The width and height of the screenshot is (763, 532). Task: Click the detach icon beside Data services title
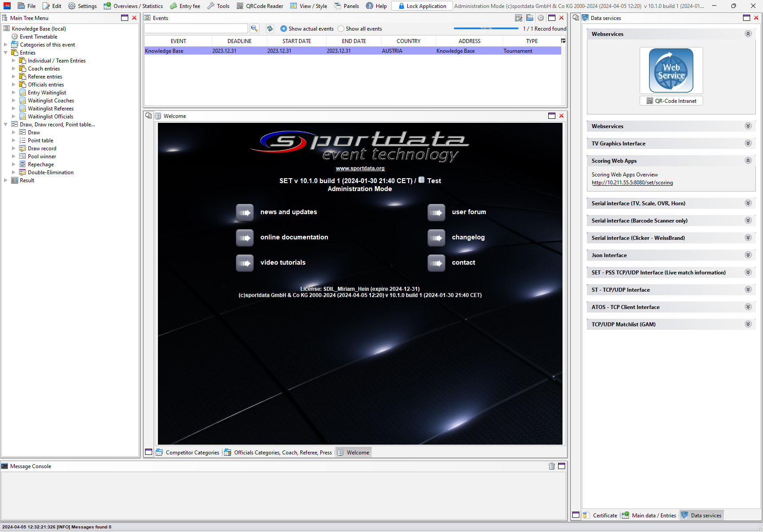576,18
